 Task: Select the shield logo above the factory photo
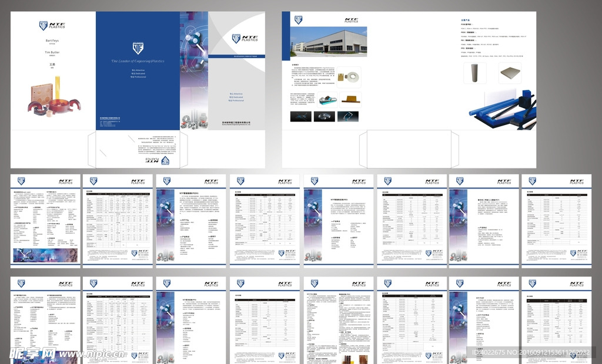coord(298,19)
